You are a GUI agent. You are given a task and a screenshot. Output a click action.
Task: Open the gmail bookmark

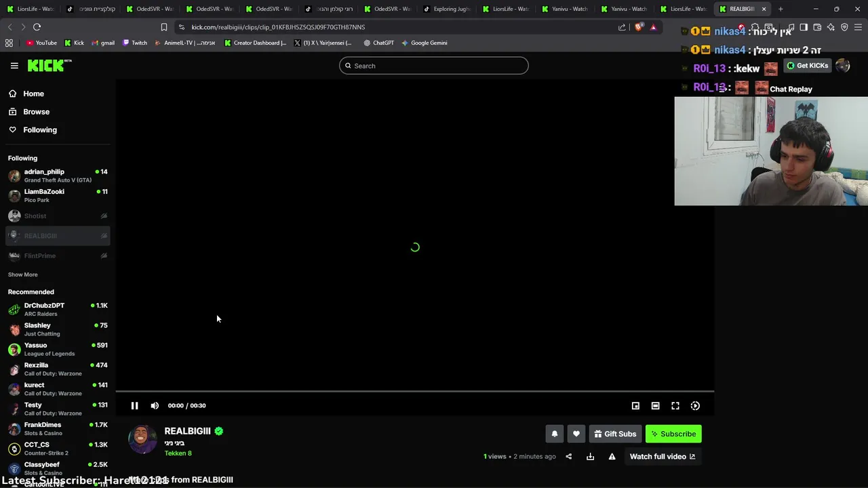tap(102, 43)
